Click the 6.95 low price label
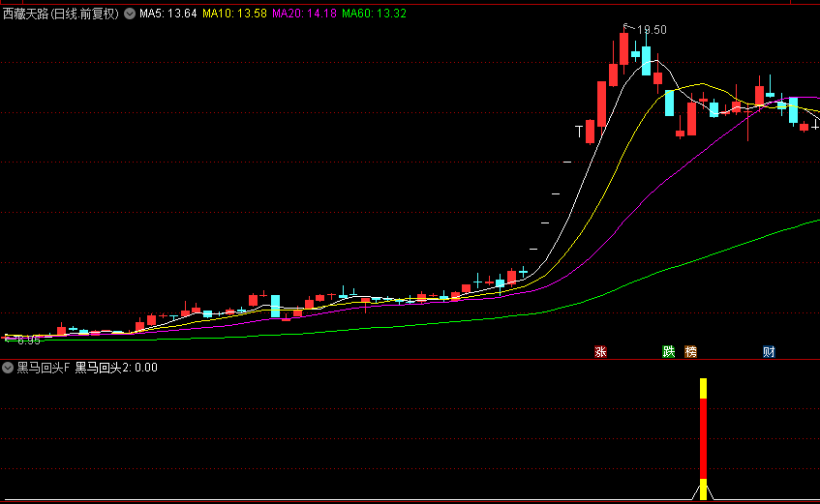 point(29,341)
